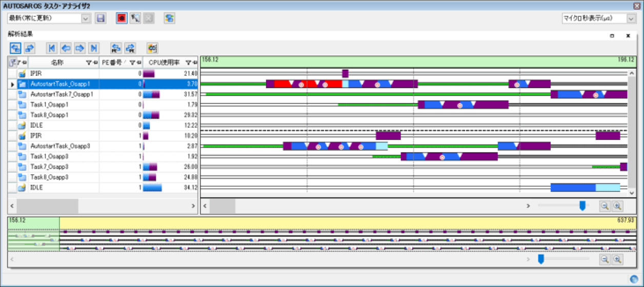Click the save (floppy disk) icon
Screen dimensions: 644x287
pos(100,18)
